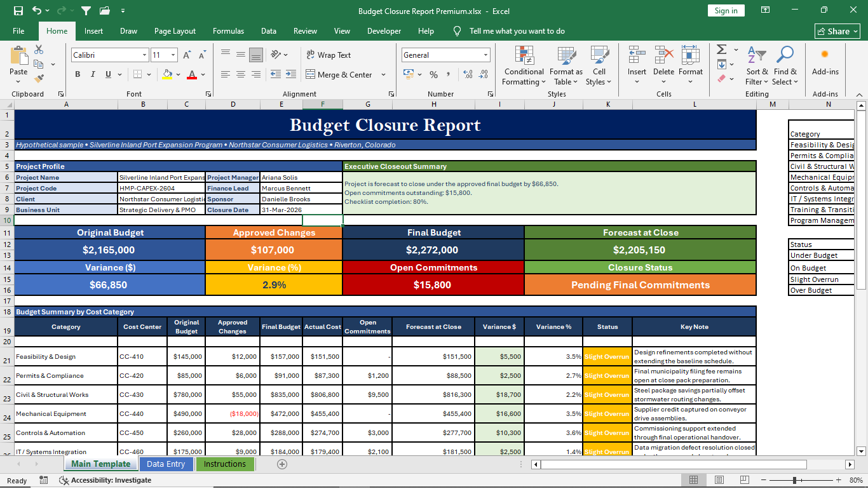Activate the Format Painter brush
This screenshot has height=489, width=868.
(39, 78)
